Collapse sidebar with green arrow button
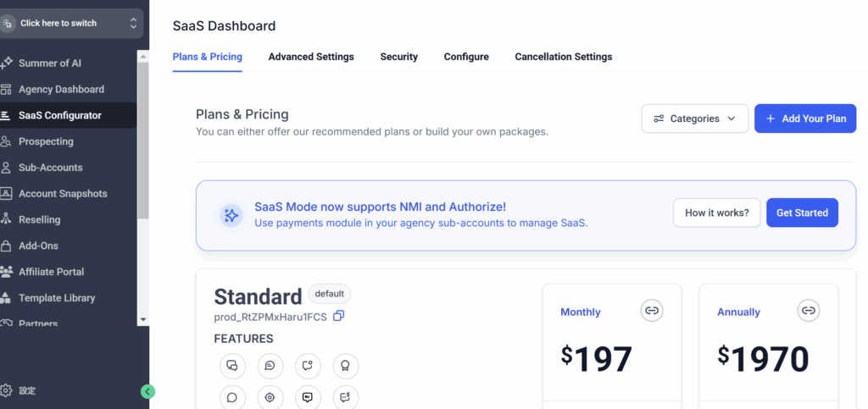This screenshot has height=409, width=868. [147, 391]
